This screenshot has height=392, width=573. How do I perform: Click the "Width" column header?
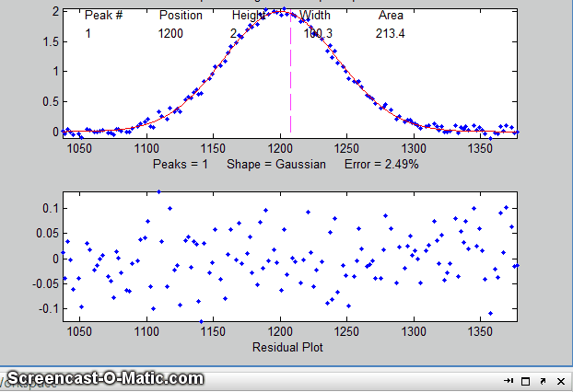(x=315, y=16)
